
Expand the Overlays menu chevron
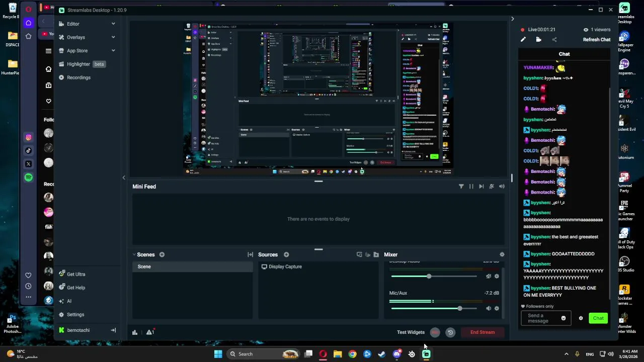113,37
